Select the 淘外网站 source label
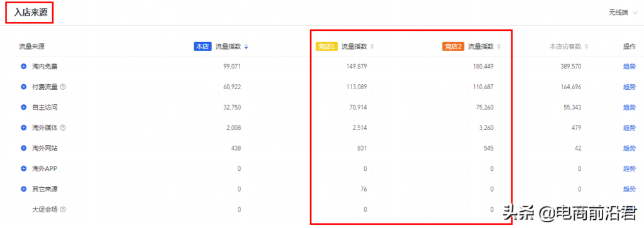The height and width of the screenshot is (228, 644). pyautogui.click(x=45, y=148)
